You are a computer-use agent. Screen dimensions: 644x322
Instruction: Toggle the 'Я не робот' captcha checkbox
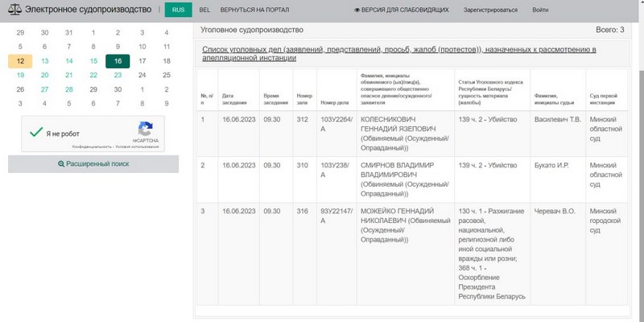click(x=35, y=134)
